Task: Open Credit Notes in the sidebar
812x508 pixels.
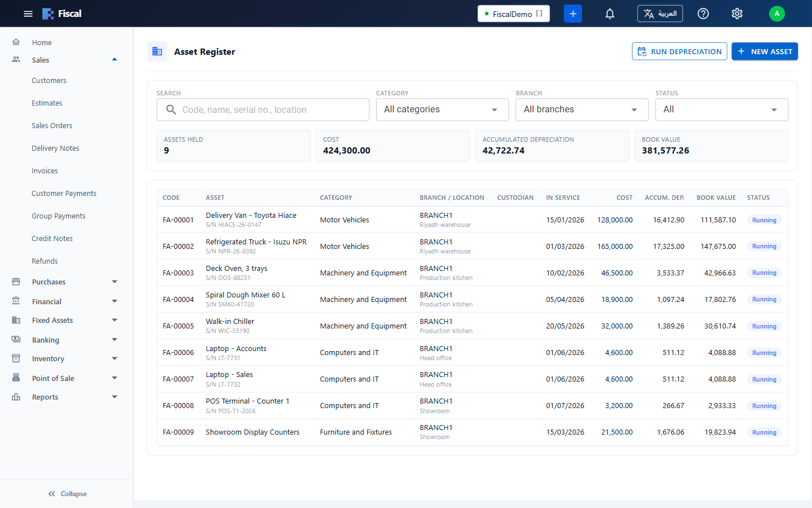Action: point(52,239)
